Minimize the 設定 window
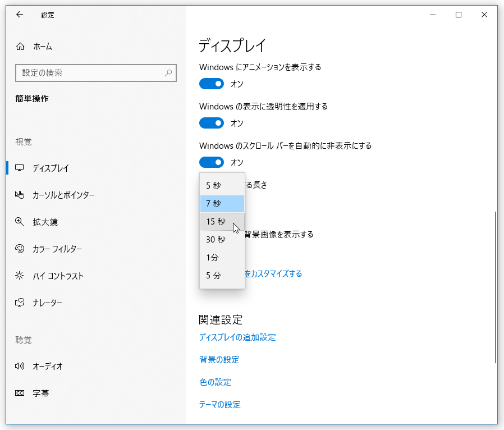The height and width of the screenshot is (430, 504). click(433, 15)
